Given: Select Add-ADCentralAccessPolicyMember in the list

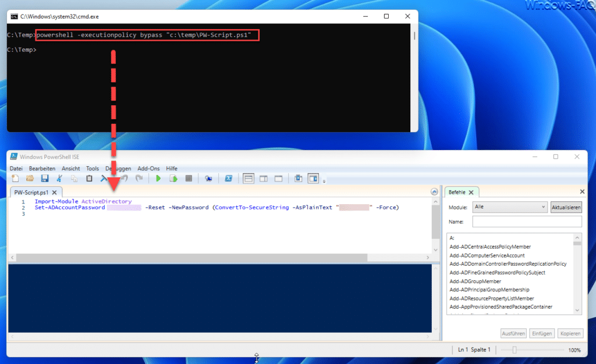Looking at the screenshot, I should pyautogui.click(x=490, y=247).
